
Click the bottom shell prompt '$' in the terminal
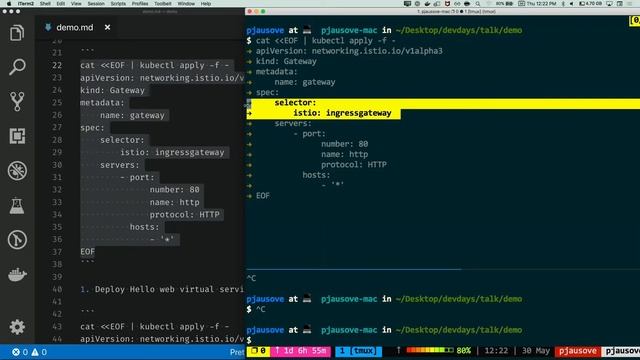pos(249,340)
